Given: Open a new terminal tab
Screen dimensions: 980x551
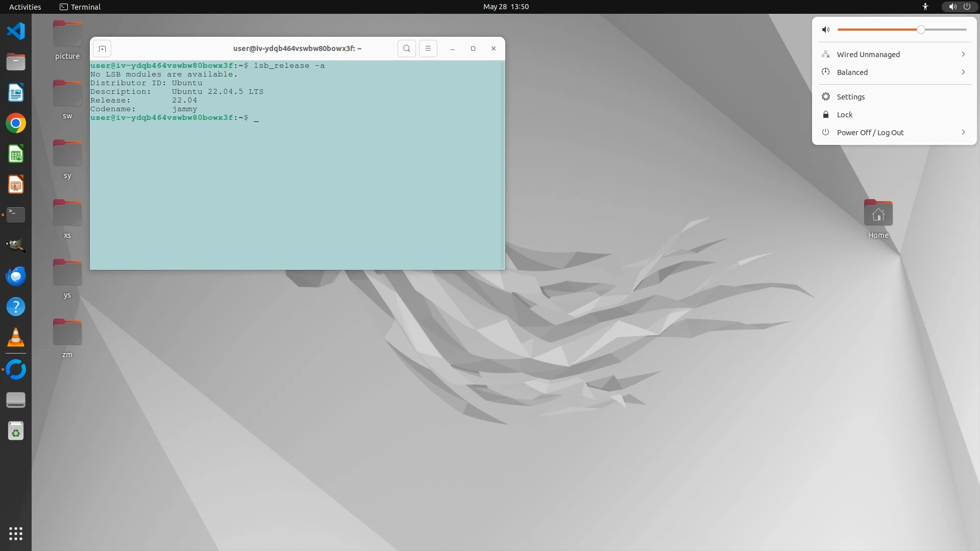Looking at the screenshot, I should pos(102,48).
